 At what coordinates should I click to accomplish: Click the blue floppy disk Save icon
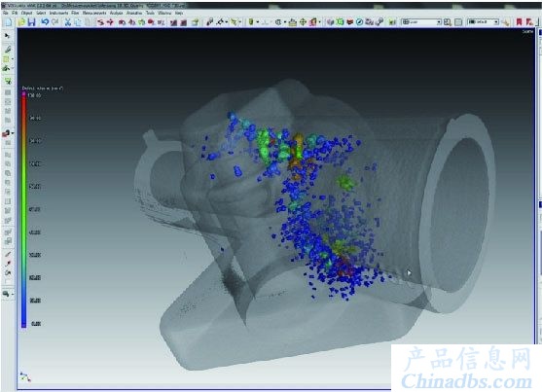[31, 22]
